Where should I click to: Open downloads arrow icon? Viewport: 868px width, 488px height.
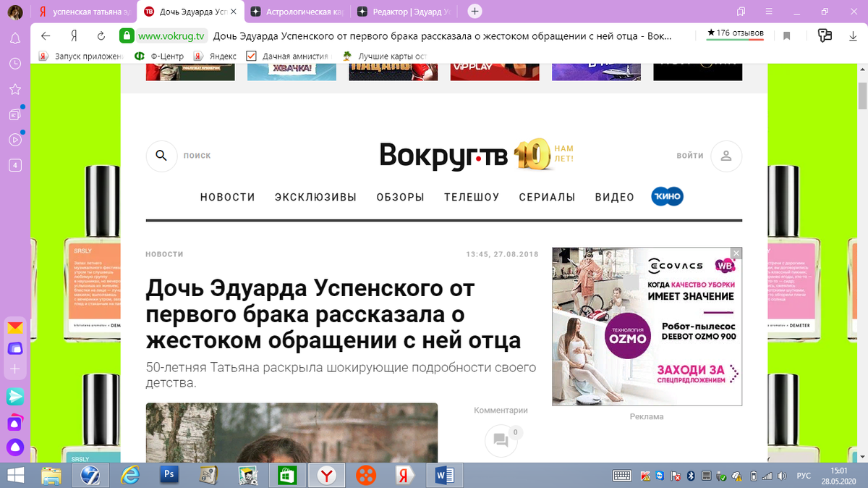[853, 35]
